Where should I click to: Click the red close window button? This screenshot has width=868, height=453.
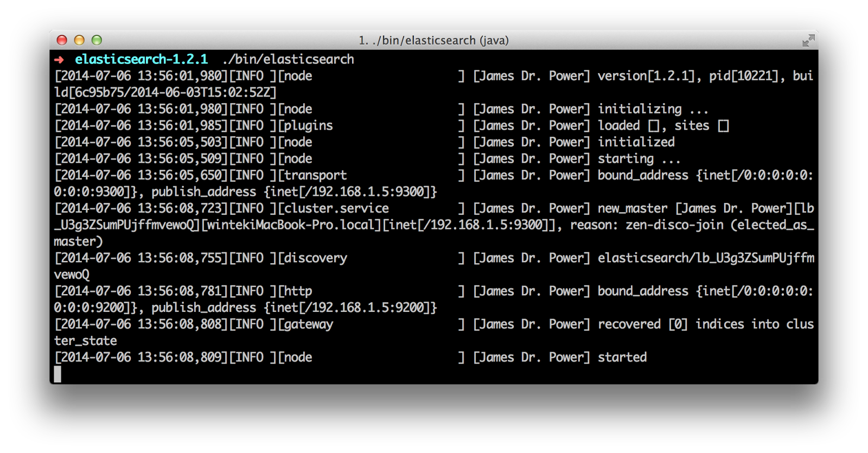[62, 40]
